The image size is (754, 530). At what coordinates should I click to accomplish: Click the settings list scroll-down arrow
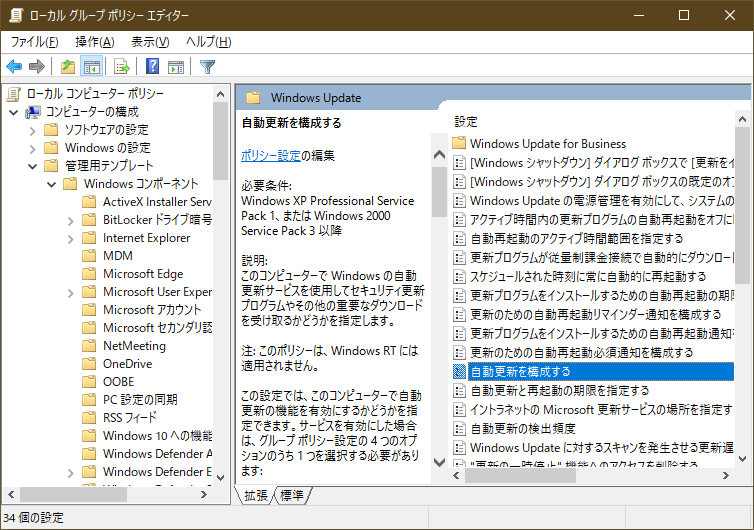pyautogui.click(x=742, y=459)
